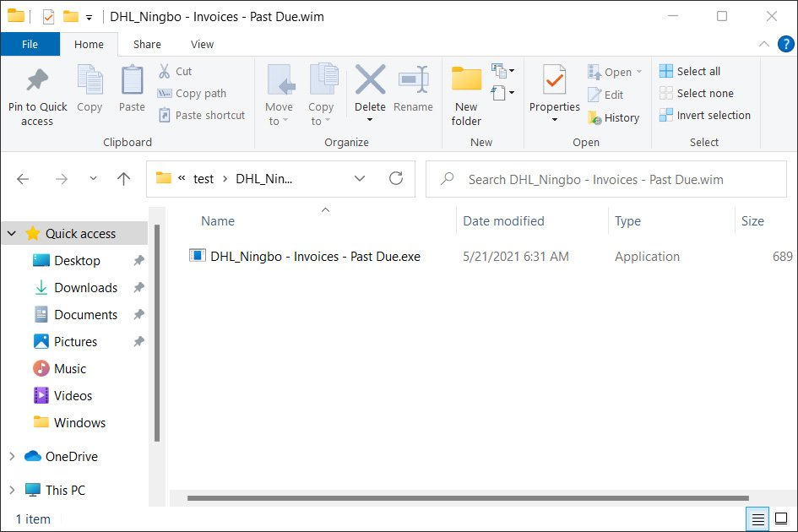Open the File menu tab
Screen dimensions: 798x532
pyautogui.click(x=30, y=44)
